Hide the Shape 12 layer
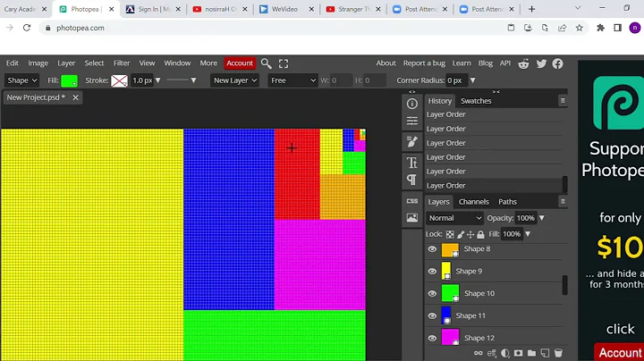 click(x=432, y=338)
